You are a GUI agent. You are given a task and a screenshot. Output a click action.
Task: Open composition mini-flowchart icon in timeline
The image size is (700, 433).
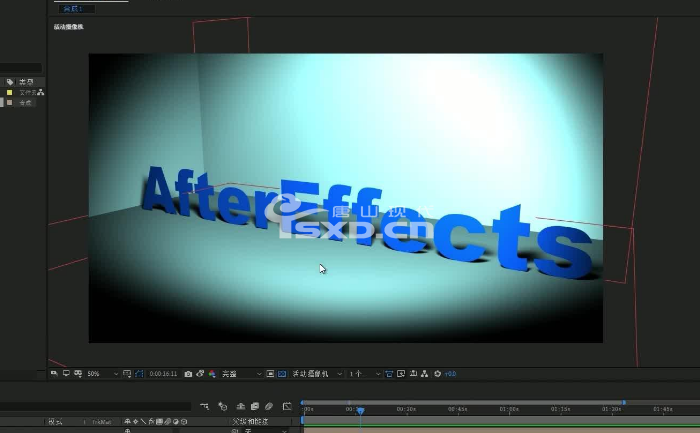(x=204, y=406)
